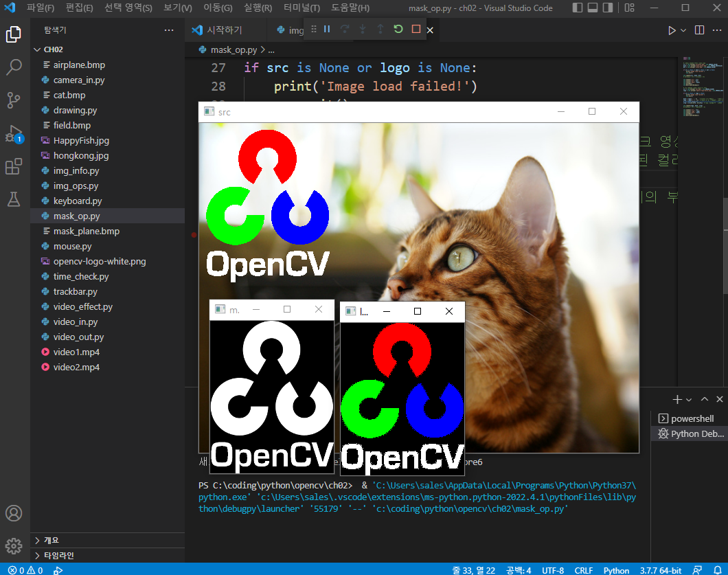Switch to the 시작하기 tab
This screenshot has height=575, width=728.
coord(225,30)
